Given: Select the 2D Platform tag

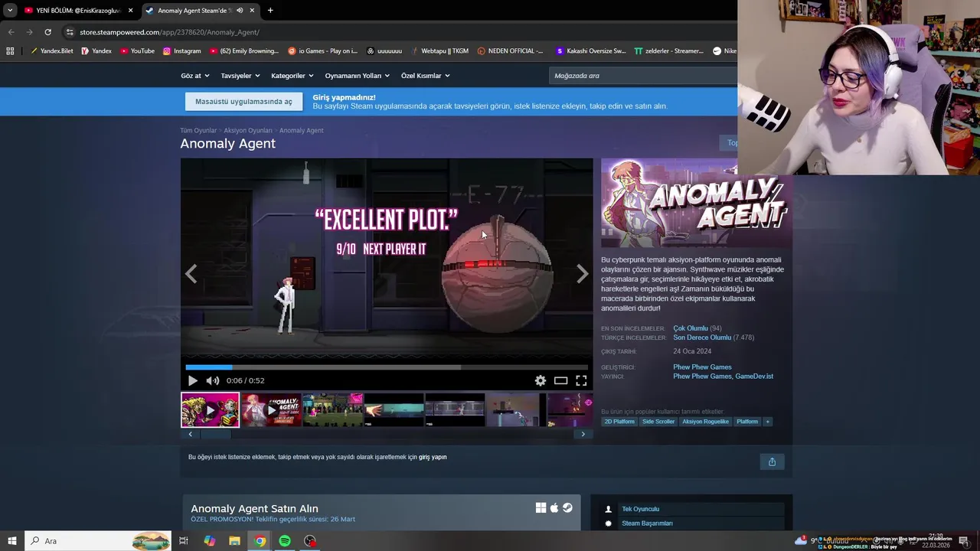Looking at the screenshot, I should [619, 422].
